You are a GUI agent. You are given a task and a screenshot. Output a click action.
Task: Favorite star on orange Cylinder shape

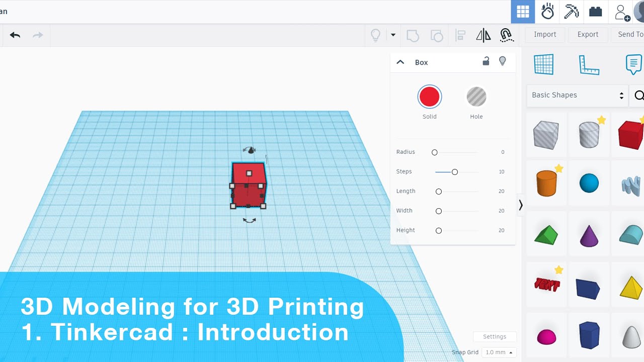tap(559, 168)
